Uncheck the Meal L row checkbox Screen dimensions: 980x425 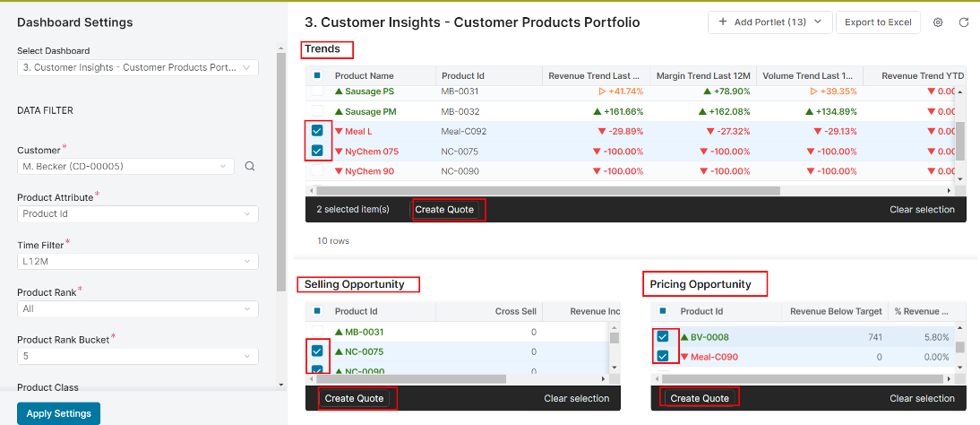(317, 131)
